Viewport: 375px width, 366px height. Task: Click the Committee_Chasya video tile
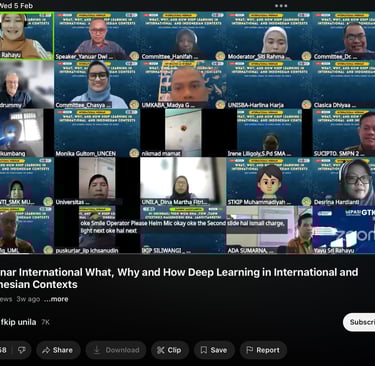click(97, 85)
